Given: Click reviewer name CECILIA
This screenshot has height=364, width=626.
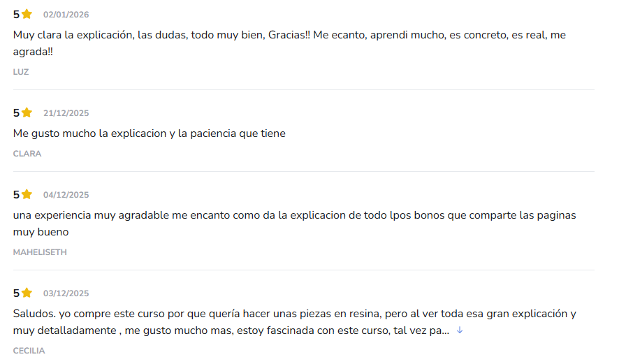Looking at the screenshot, I should pyautogui.click(x=29, y=351).
